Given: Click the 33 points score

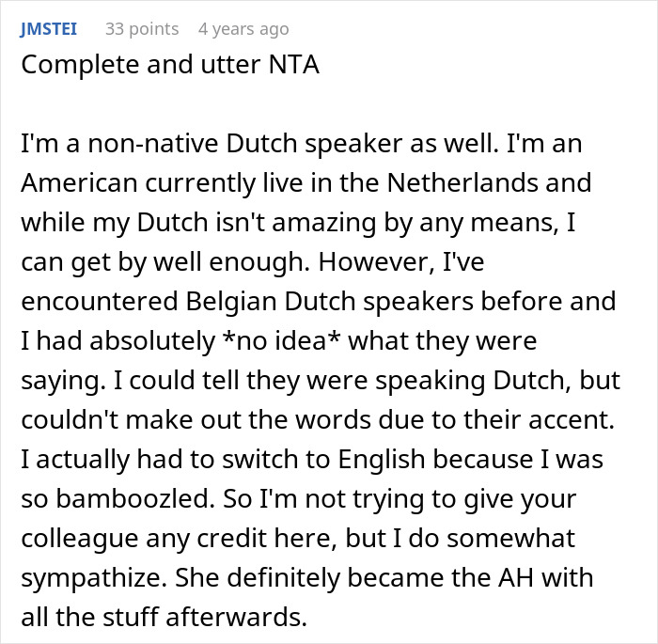Looking at the screenshot, I should 141,29.
